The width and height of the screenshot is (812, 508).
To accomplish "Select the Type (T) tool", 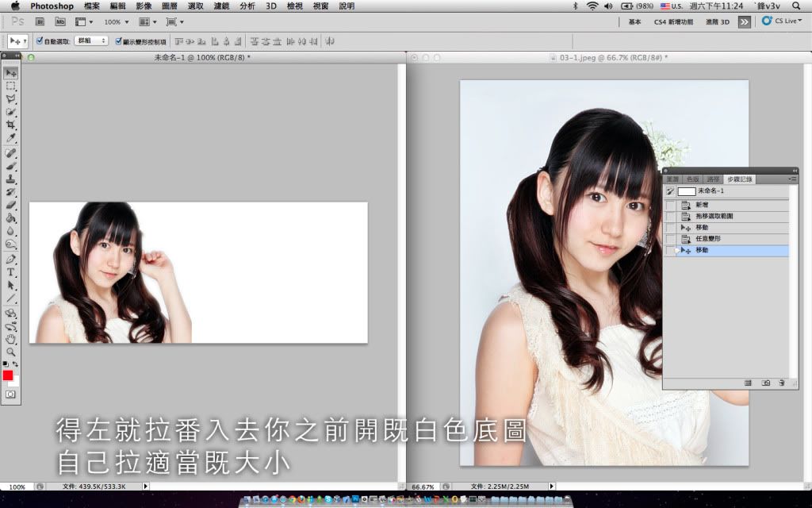I will point(11,272).
